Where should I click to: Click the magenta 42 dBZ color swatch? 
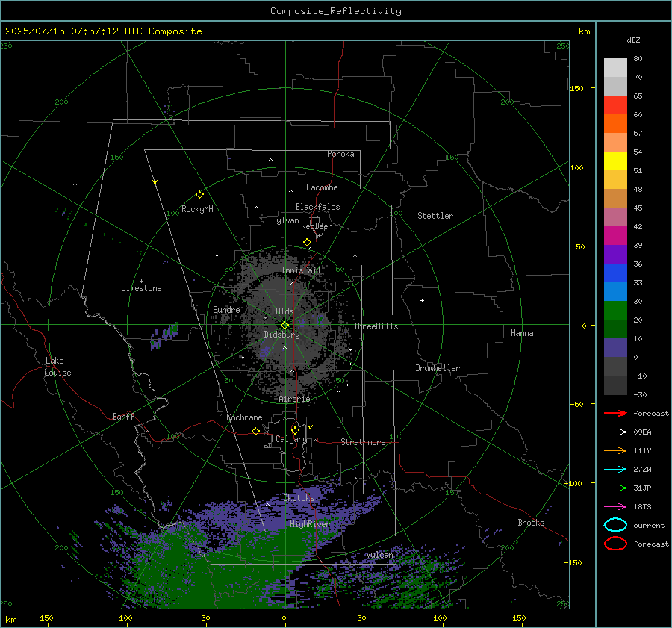coord(615,236)
